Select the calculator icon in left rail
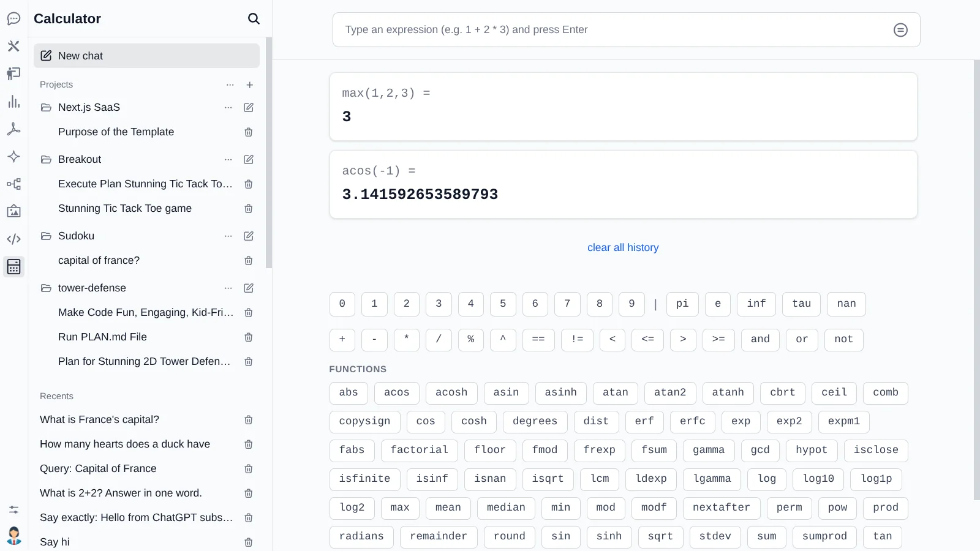The width and height of the screenshot is (980, 551). 13,266
